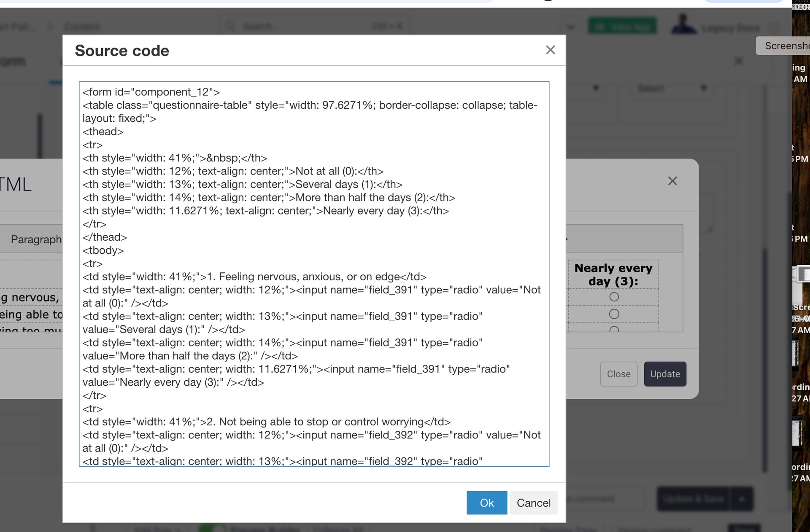Open the Paragraph format dropdown

pos(36,239)
